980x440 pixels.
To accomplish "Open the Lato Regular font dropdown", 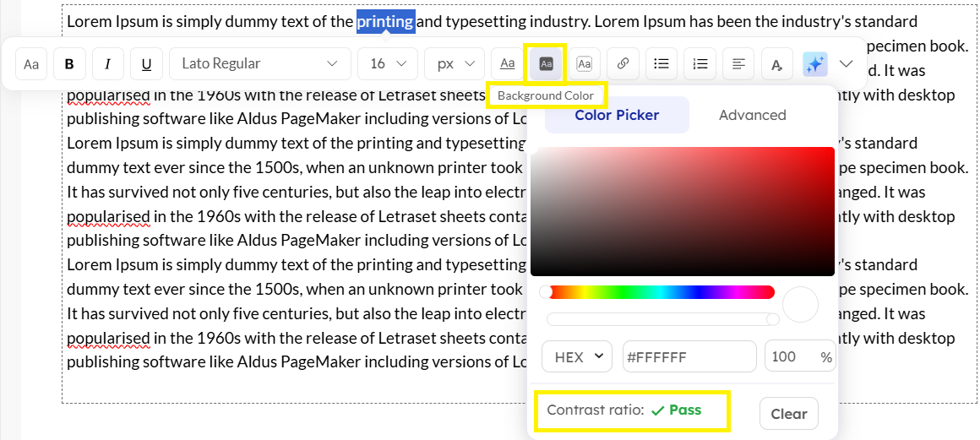I will (x=259, y=63).
